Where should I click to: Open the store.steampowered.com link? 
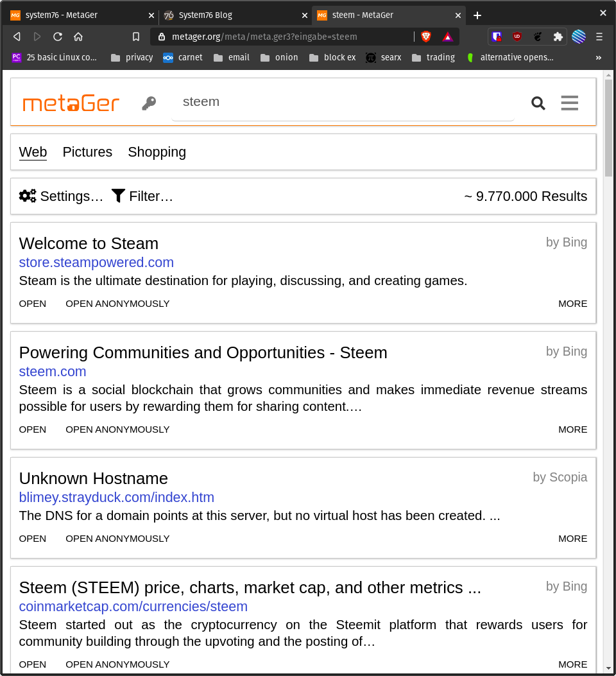(96, 262)
